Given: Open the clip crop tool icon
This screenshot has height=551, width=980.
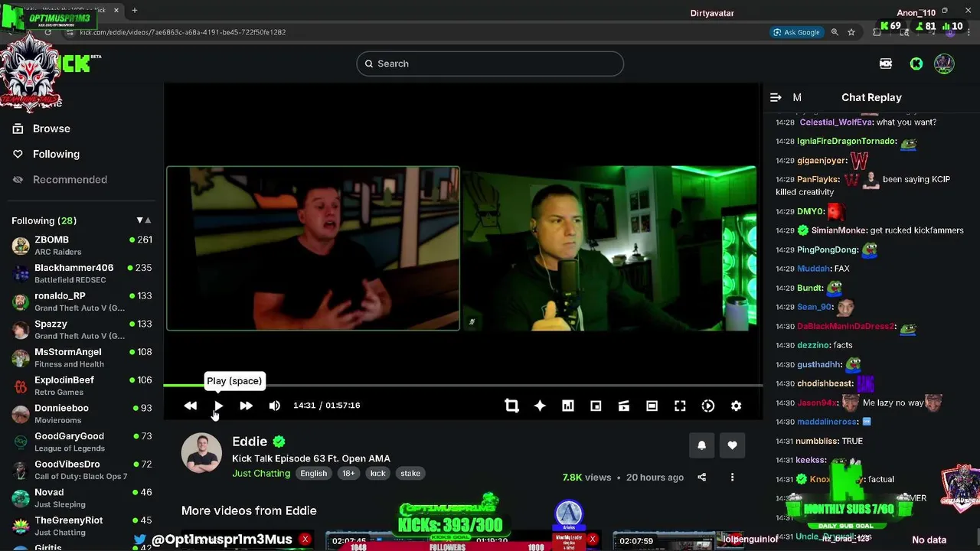Looking at the screenshot, I should [x=511, y=406].
